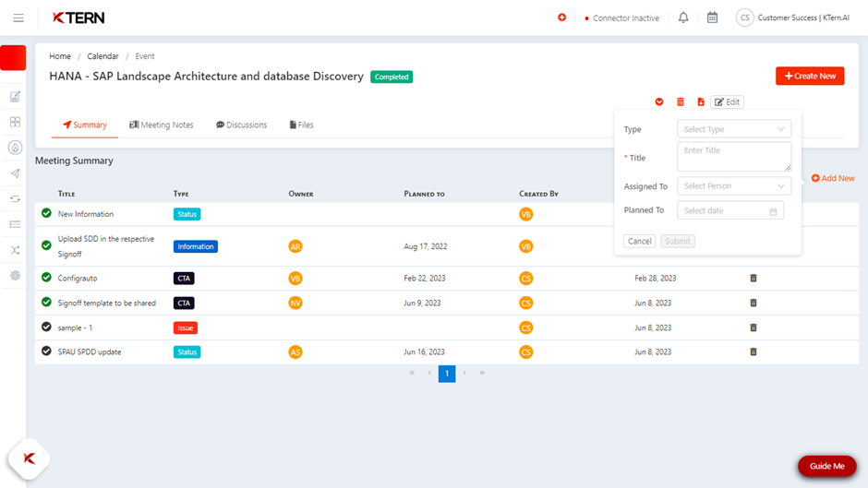Delete the SPAU SPDD update row
868x488 pixels.
click(753, 351)
